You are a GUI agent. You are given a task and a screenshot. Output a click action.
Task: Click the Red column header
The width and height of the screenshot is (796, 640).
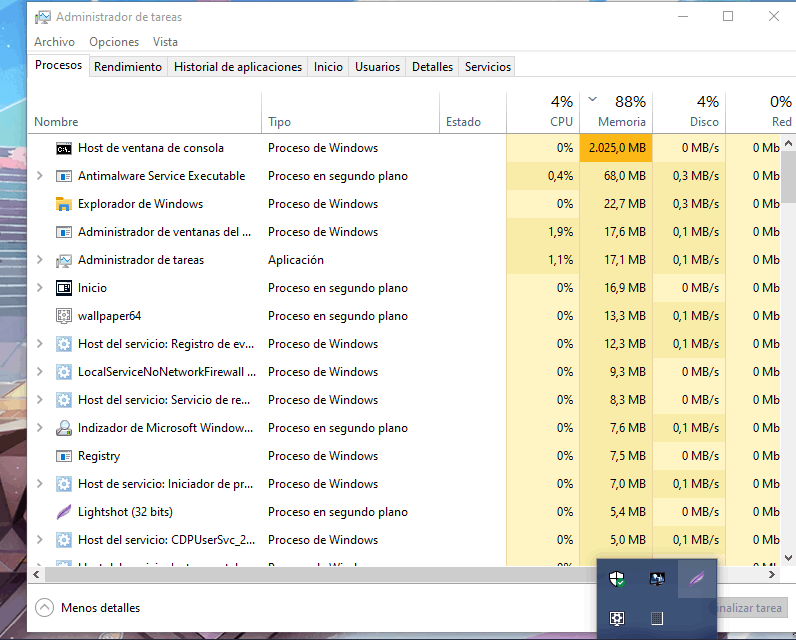point(761,113)
